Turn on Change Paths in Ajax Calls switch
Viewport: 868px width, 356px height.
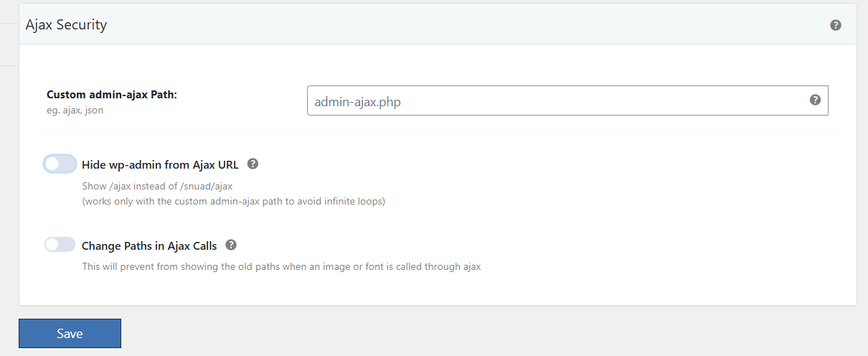[x=60, y=245]
